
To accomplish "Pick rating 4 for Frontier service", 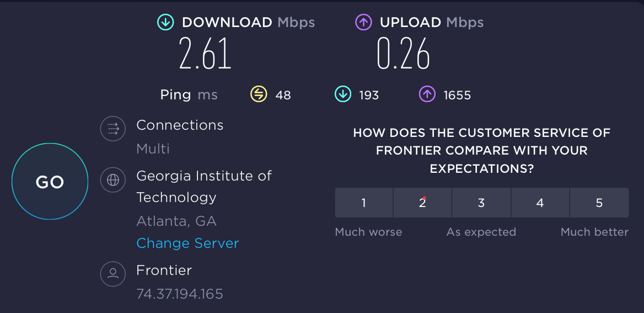I will point(540,203).
